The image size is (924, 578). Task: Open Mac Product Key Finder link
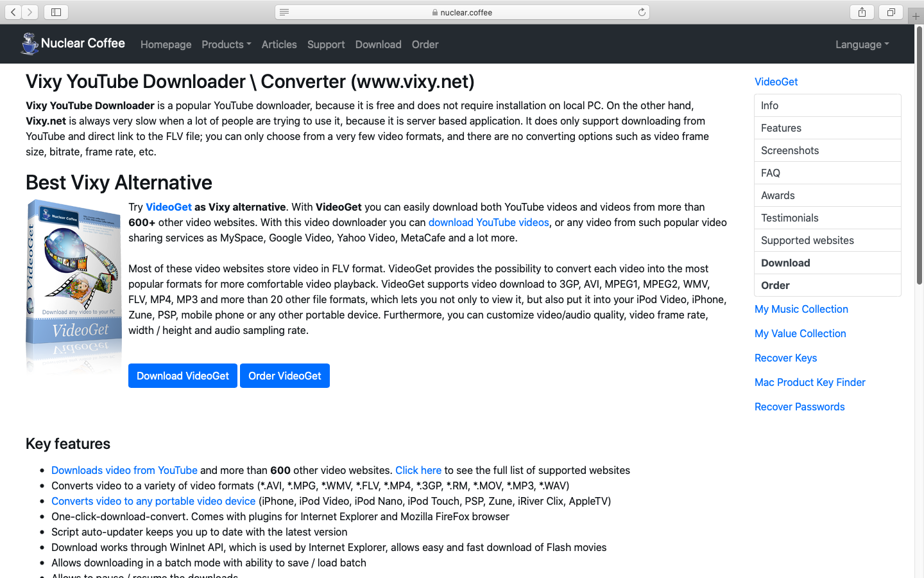(x=810, y=382)
